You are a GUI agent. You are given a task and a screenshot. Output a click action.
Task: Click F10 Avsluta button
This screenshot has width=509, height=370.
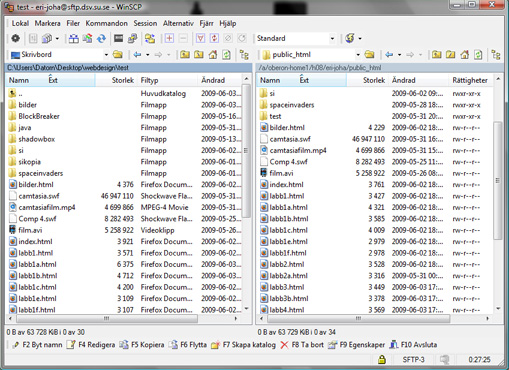(413, 345)
